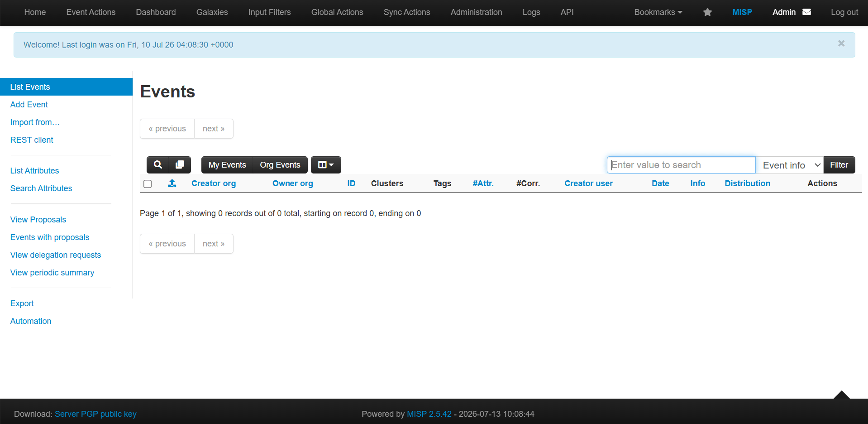
Task: Click the publish upload icon column header
Action: tap(172, 183)
